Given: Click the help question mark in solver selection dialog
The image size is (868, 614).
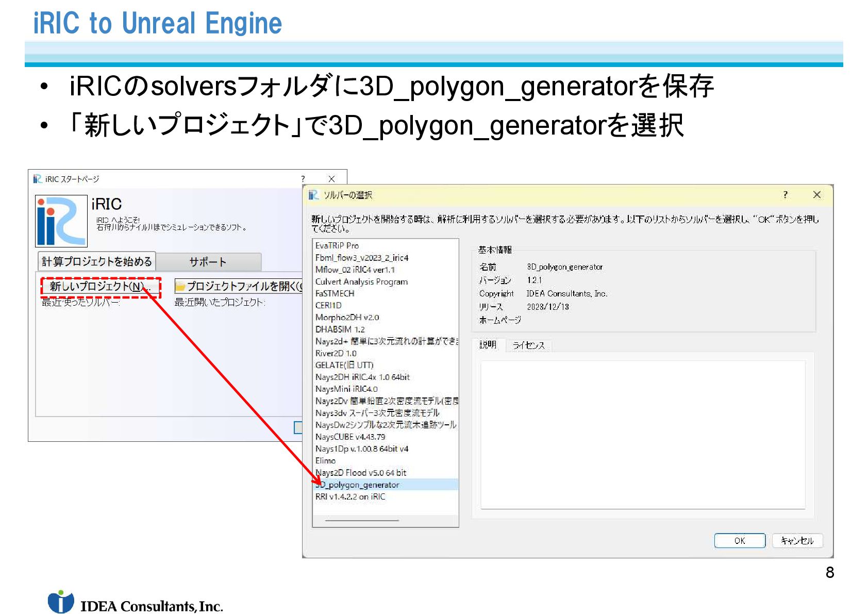Looking at the screenshot, I should [x=785, y=195].
